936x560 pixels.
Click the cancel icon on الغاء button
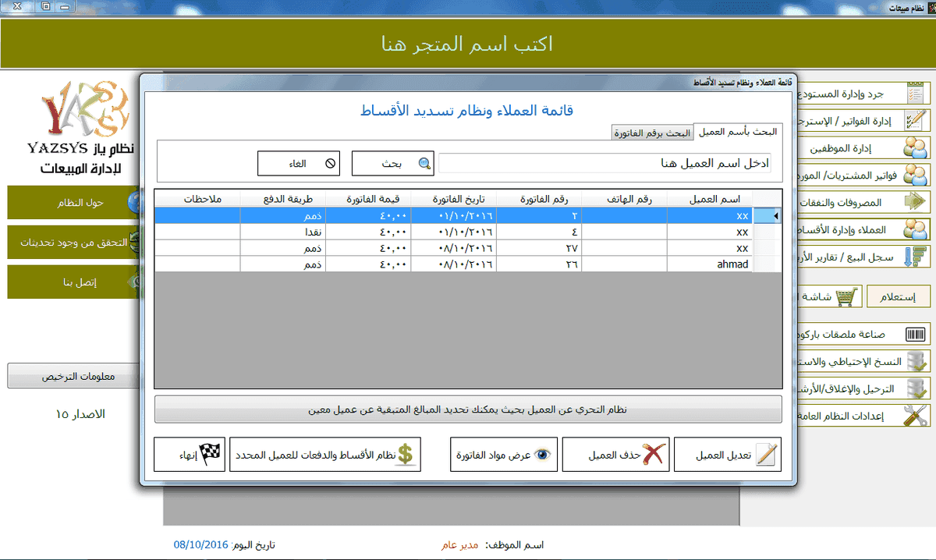point(330,164)
